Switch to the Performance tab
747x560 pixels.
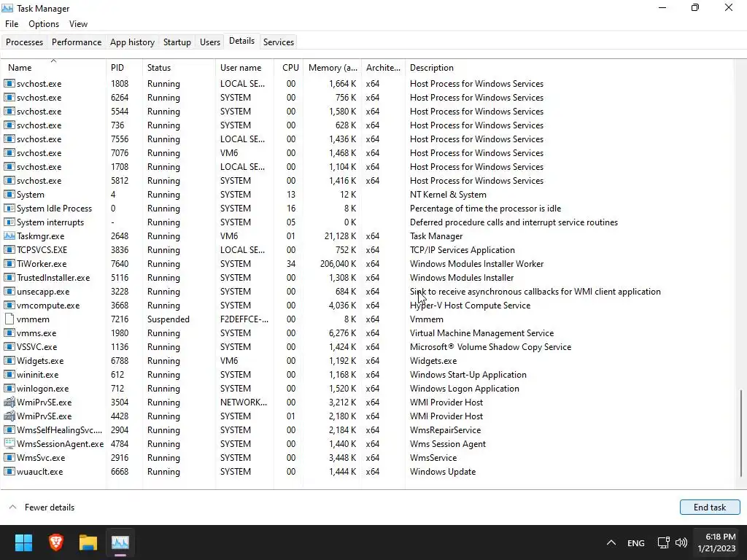(76, 42)
